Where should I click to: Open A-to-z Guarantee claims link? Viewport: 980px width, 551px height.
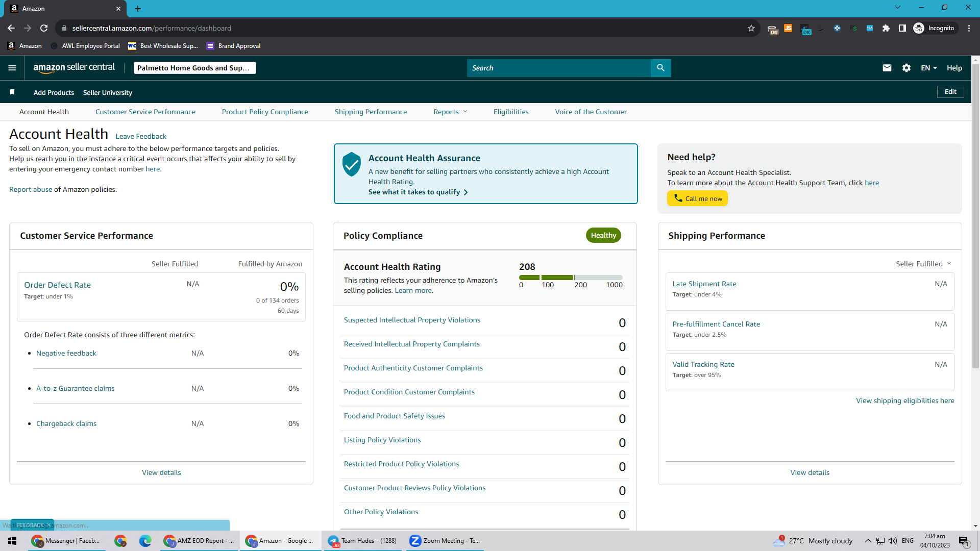click(75, 388)
